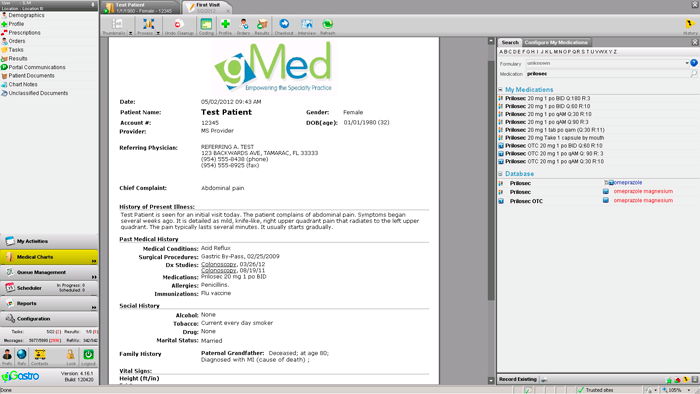Screen dimensions: 700x394
Task: Select Prilosec 20 mg Take 1 capsule by mouth
Action: tap(554, 138)
